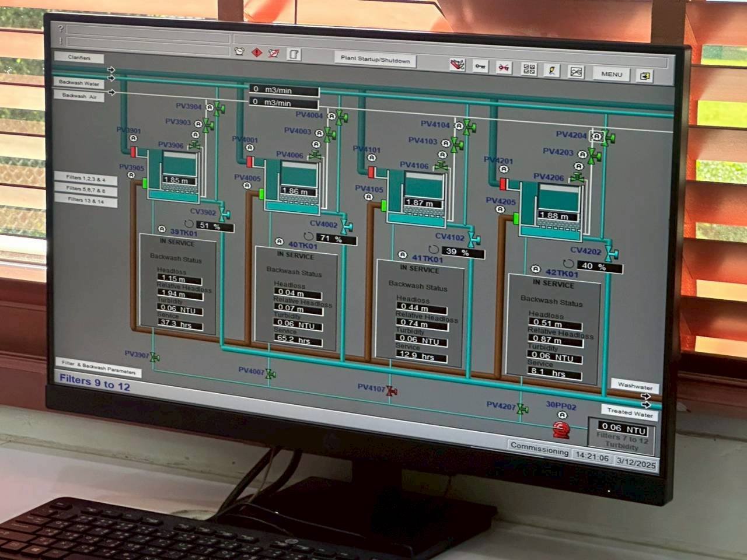Click the green PV3904 valve symbol
The width and height of the screenshot is (747, 560).
[218, 108]
